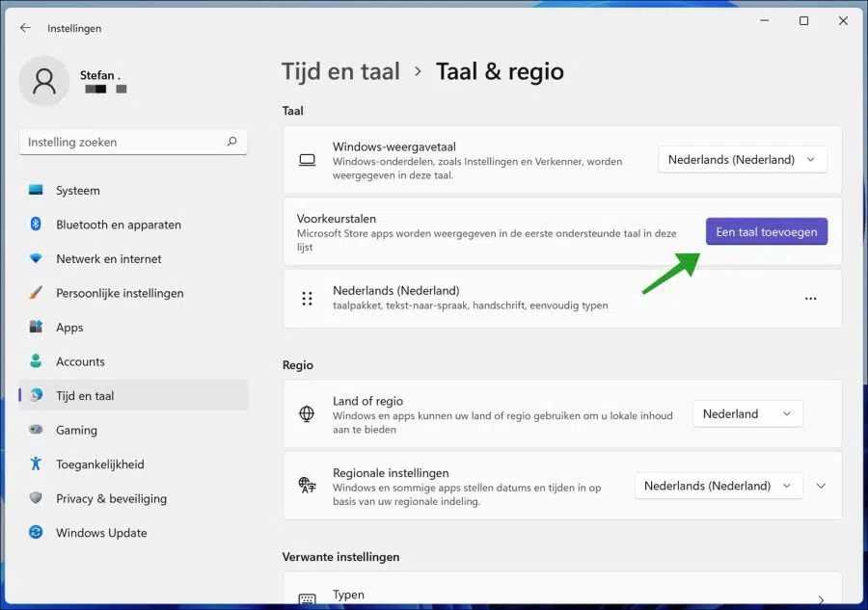Screen dimensions: 868x610
Task: Click the Land of regio title text
Action: click(x=367, y=401)
